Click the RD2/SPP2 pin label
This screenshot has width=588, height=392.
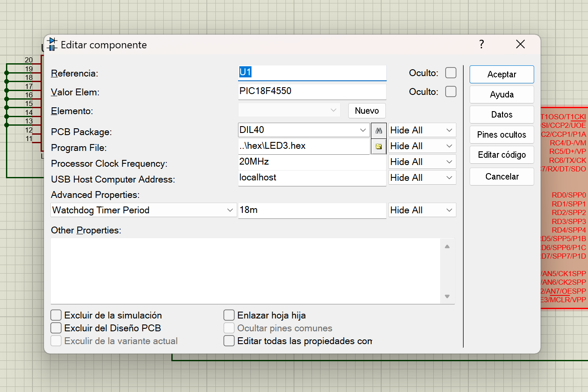point(569,212)
